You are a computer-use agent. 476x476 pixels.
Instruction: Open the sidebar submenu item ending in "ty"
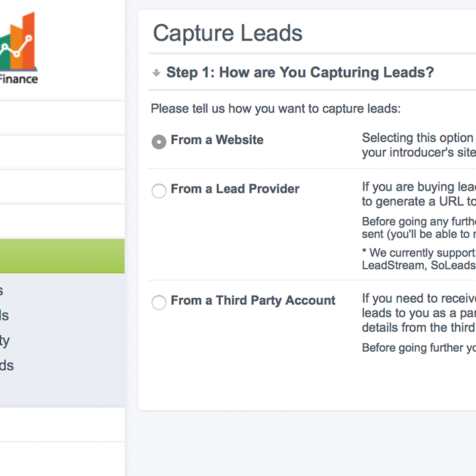tap(5, 342)
